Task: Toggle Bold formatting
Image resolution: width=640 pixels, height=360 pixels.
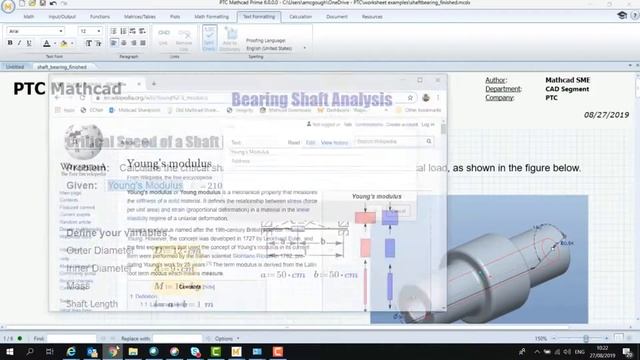Action: click(x=10, y=43)
